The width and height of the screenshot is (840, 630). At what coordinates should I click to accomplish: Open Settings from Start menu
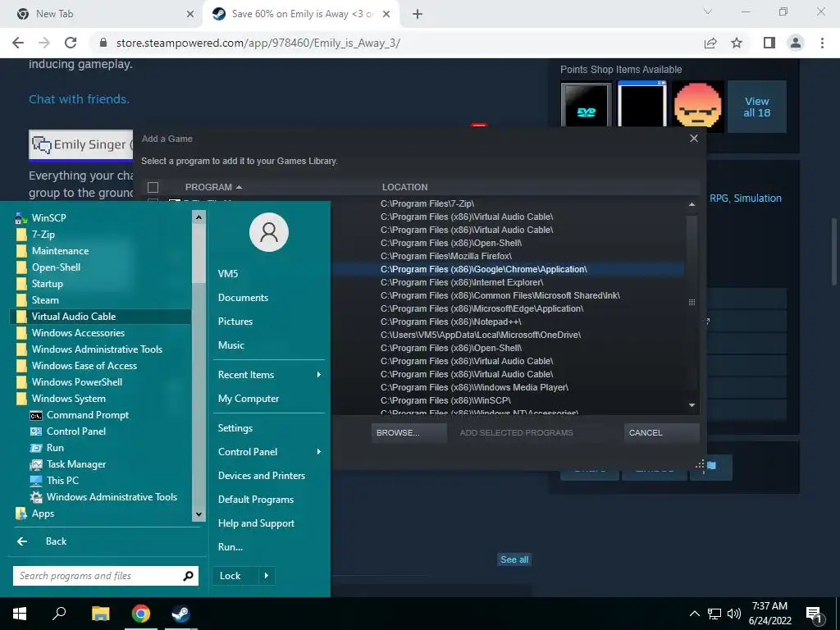pos(235,428)
